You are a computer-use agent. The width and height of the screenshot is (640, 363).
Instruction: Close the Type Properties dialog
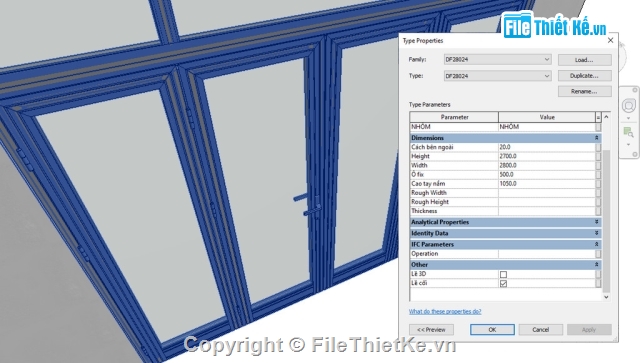click(611, 40)
